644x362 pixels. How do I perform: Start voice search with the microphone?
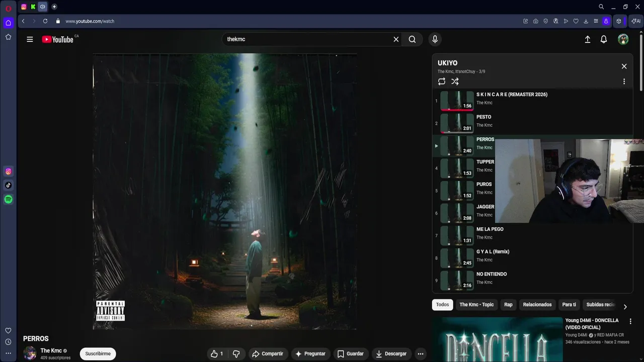[435, 39]
